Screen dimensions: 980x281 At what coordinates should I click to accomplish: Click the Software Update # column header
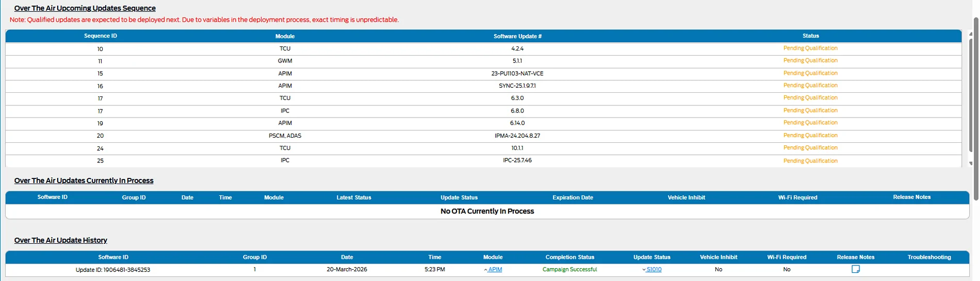(x=517, y=36)
